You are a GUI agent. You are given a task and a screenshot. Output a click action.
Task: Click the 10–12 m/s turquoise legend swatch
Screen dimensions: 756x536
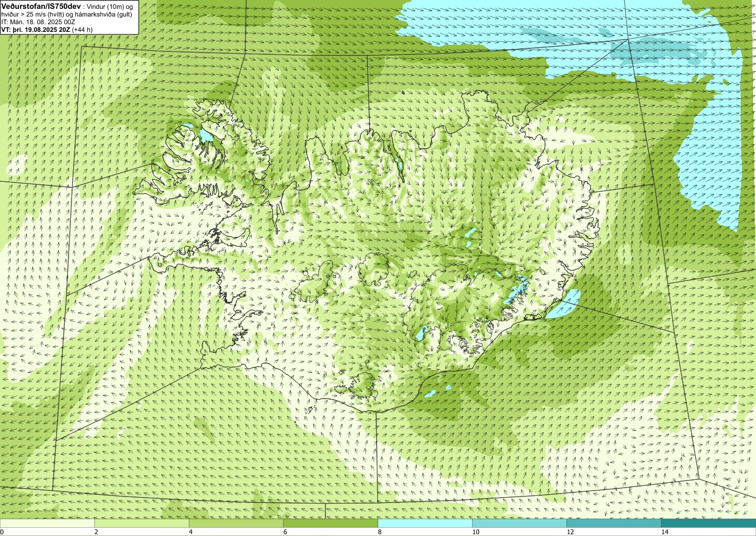(x=520, y=523)
